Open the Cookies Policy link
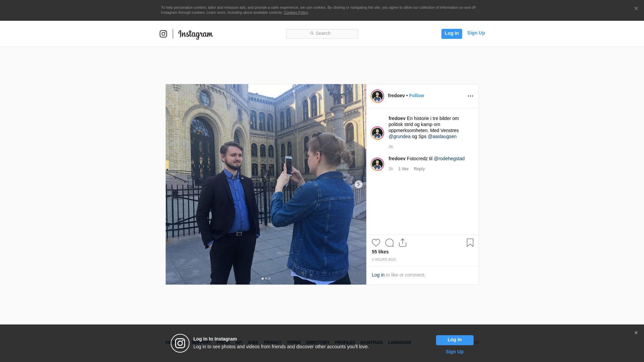 (296, 12)
